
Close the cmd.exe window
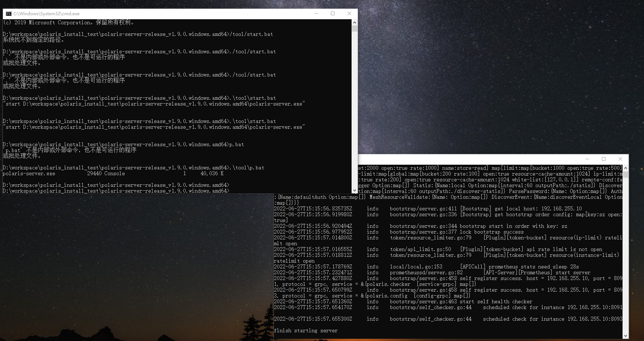[349, 13]
